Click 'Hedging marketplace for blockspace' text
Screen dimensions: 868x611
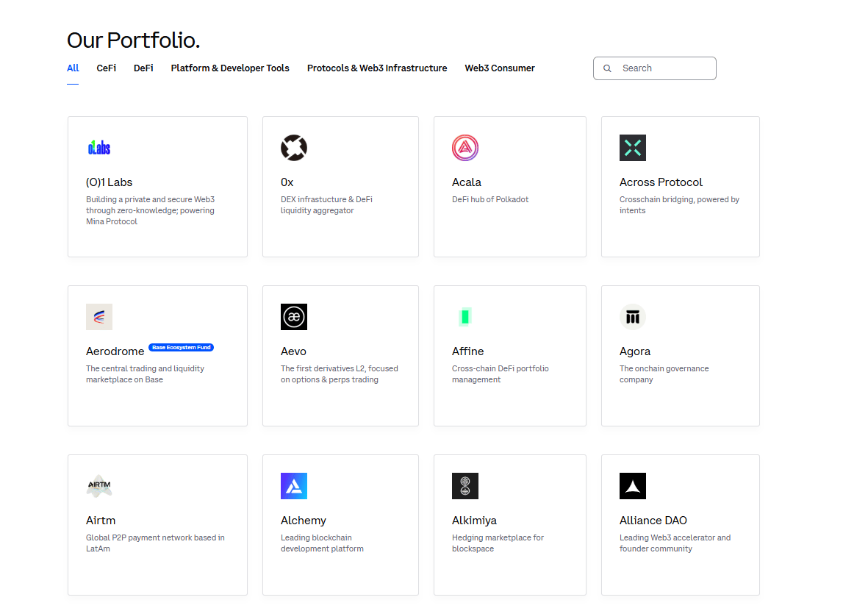(498, 543)
